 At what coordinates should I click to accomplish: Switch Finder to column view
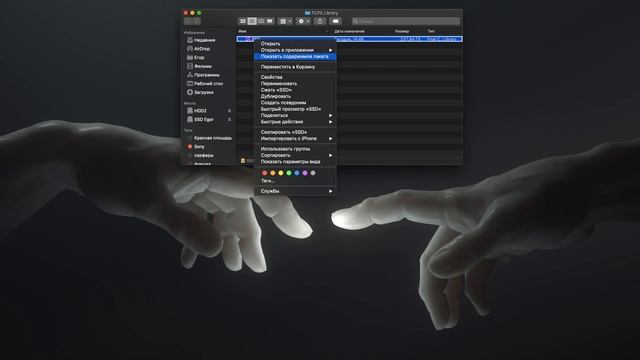pyautogui.click(x=261, y=21)
